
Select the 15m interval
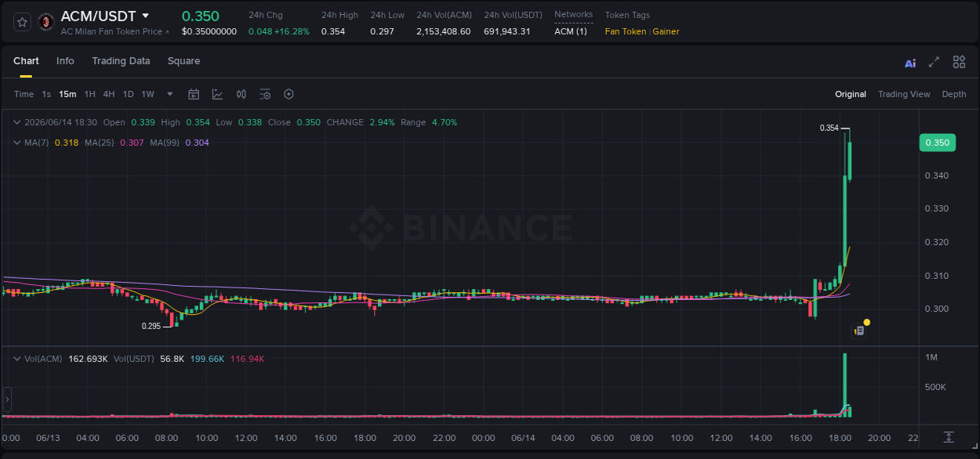[x=67, y=94]
